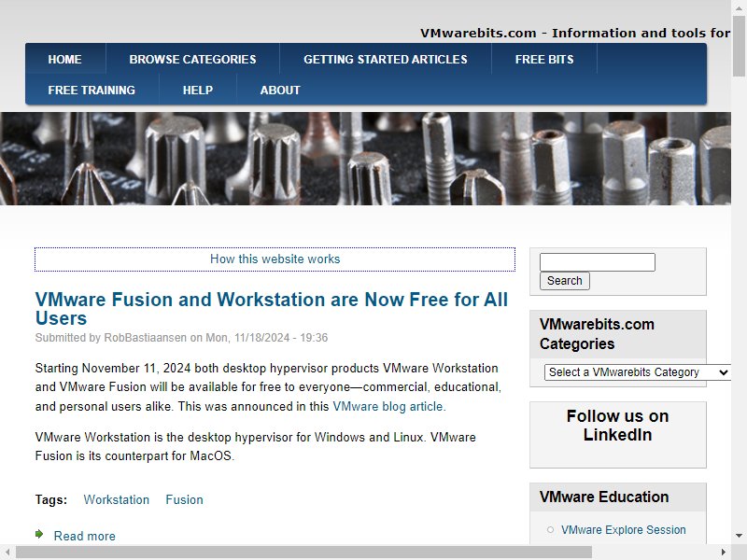Open the Fusion tag

(184, 499)
